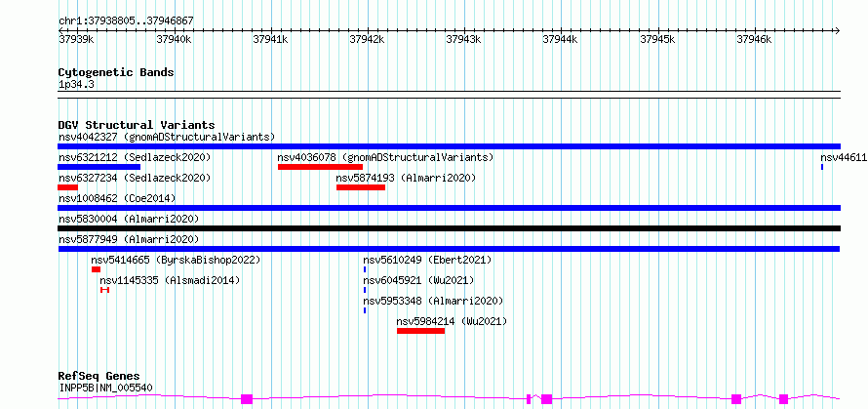Click the first magenta INPP5B exon box
This screenshot has width=868, height=409.
tap(247, 399)
